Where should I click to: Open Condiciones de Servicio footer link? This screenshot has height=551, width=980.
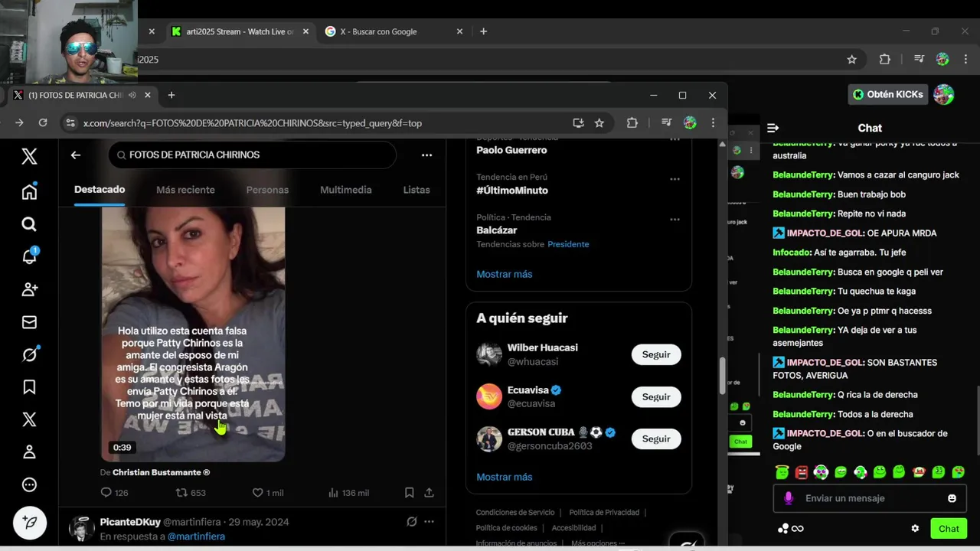point(516,513)
